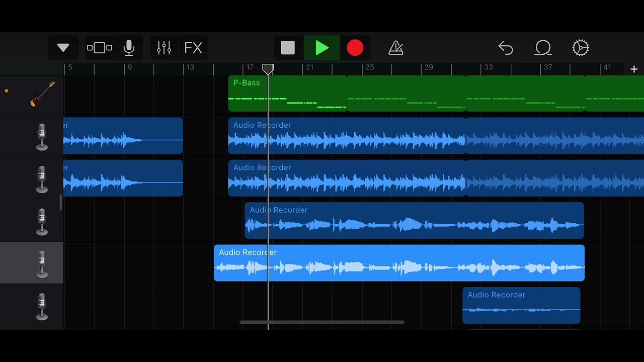Jump to bar 13 on the ruler
The image size is (644, 362).
pos(190,67)
